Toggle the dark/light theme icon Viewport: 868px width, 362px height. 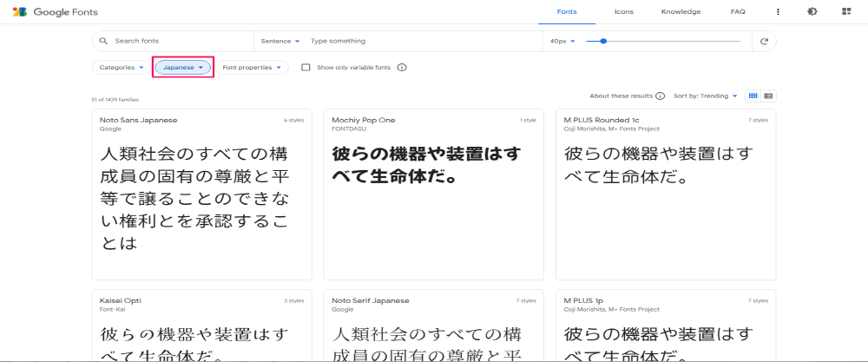click(x=812, y=12)
